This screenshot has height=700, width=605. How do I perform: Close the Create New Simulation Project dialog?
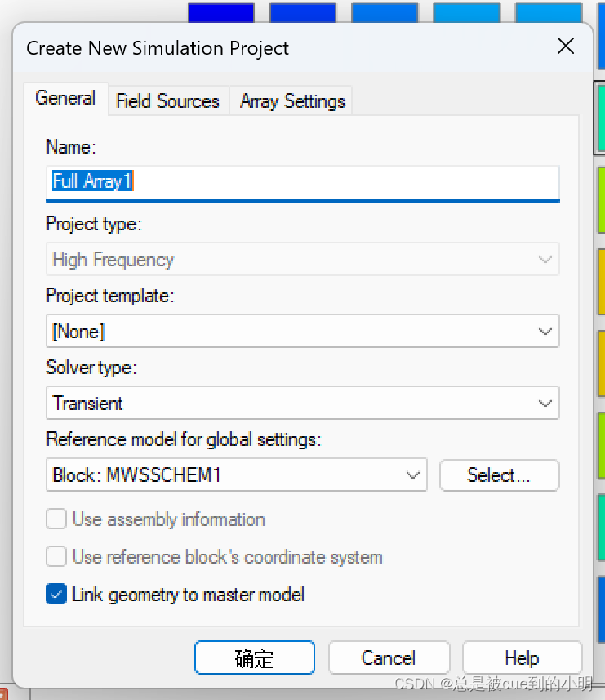[x=565, y=46]
